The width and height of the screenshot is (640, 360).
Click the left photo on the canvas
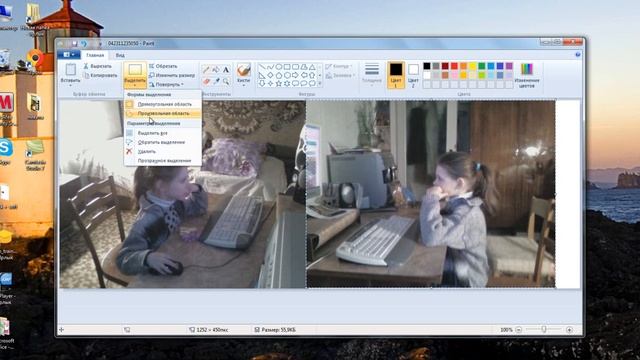[x=182, y=194]
